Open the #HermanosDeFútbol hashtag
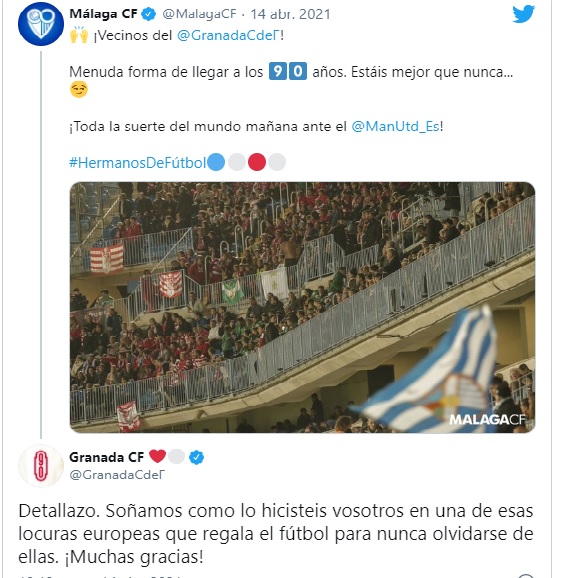The height and width of the screenshot is (578, 573). pos(138,163)
